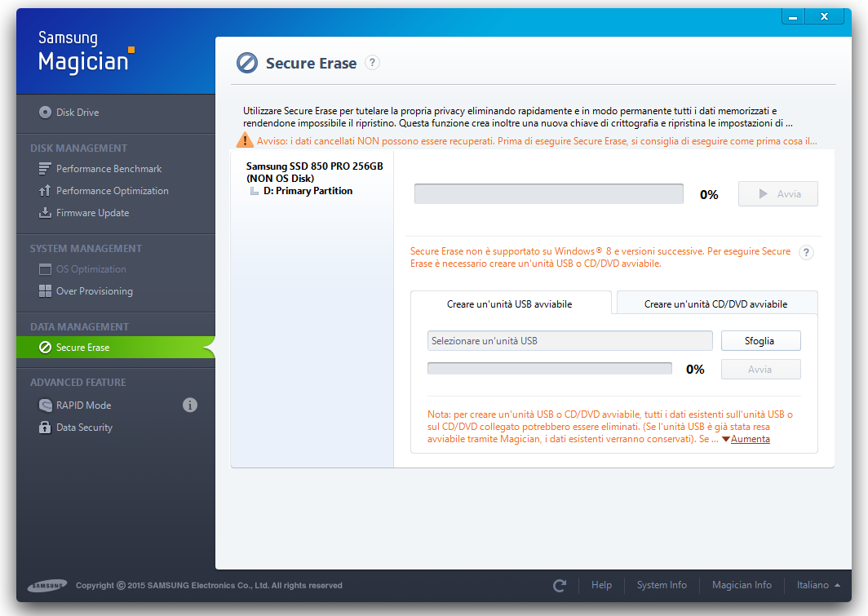Click the Performance Benchmark bars icon
This screenshot has width=868, height=616.
click(45, 168)
